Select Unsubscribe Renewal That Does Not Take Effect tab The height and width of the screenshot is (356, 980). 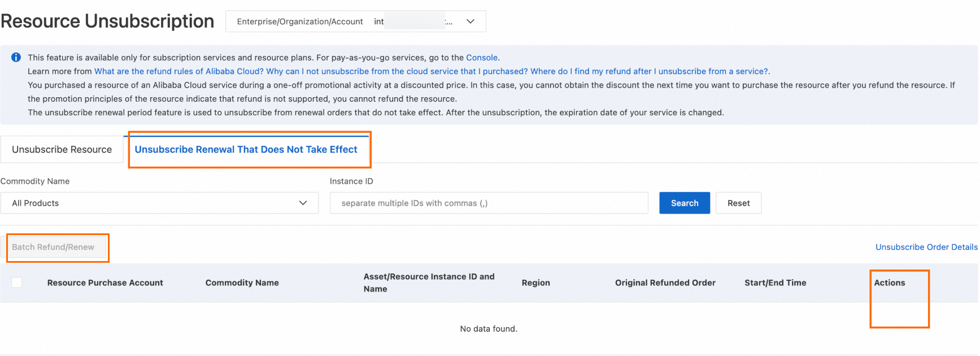pyautogui.click(x=246, y=149)
